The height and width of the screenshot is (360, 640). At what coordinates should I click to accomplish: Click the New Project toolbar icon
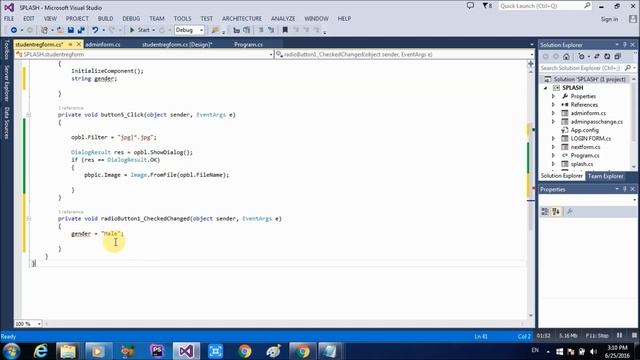[x=44, y=30]
